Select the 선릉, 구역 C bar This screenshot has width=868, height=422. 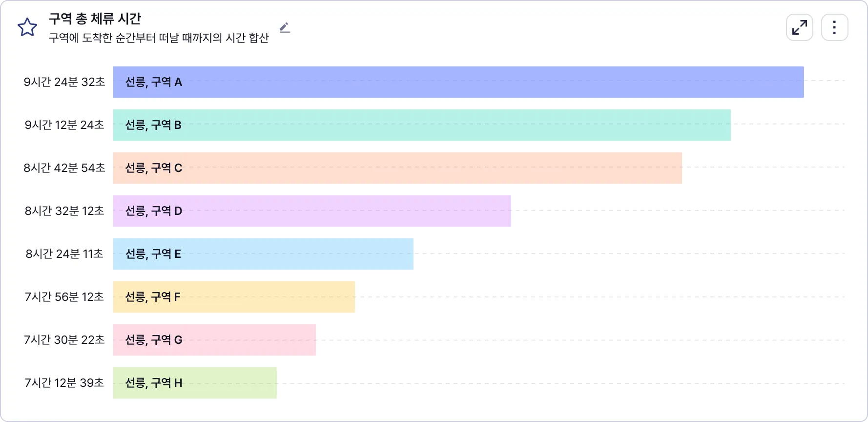[x=397, y=168]
